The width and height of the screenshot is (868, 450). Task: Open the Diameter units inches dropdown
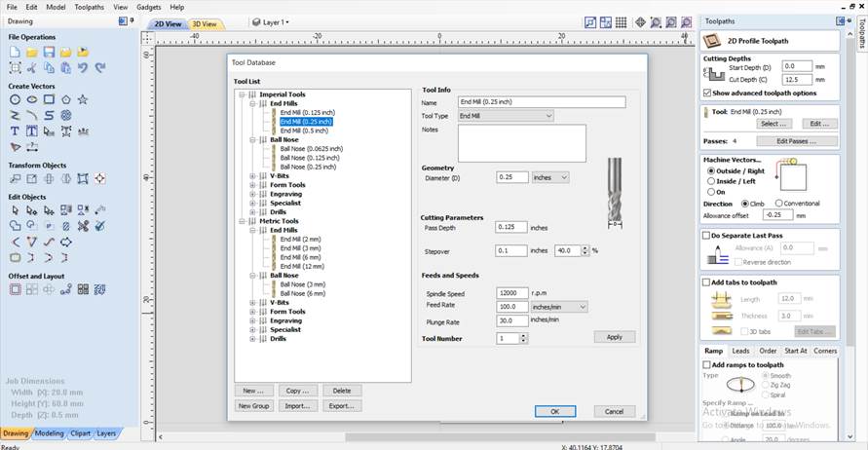550,177
